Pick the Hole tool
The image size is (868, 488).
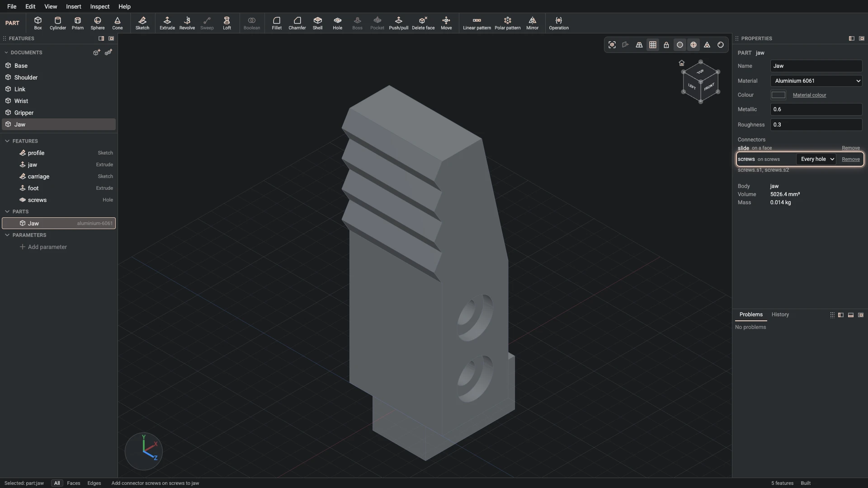tap(338, 23)
